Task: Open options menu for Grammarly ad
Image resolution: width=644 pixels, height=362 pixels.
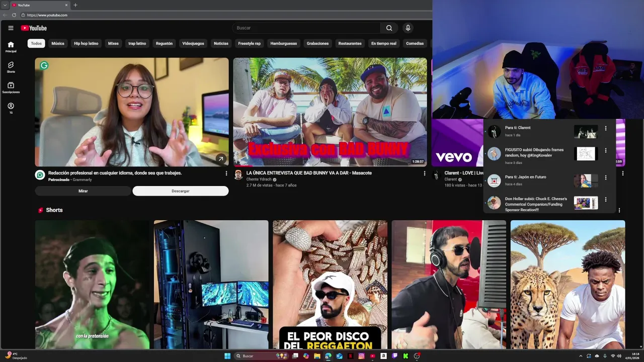Action: (226, 173)
